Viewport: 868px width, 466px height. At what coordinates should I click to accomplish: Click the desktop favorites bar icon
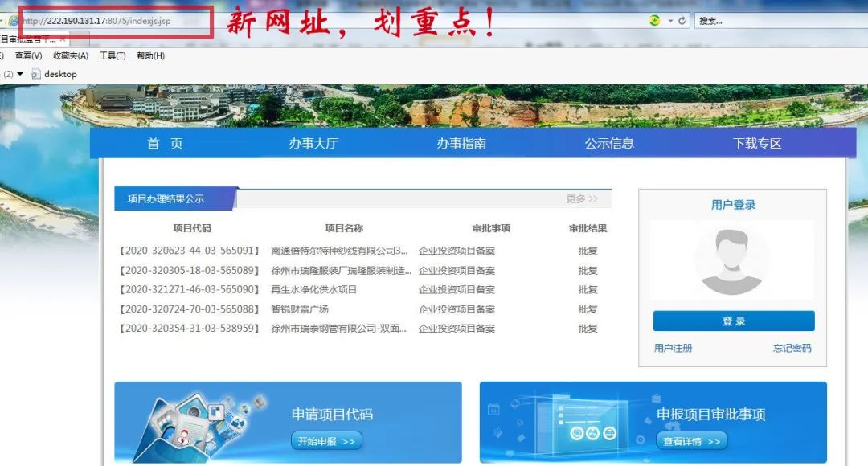(x=35, y=74)
